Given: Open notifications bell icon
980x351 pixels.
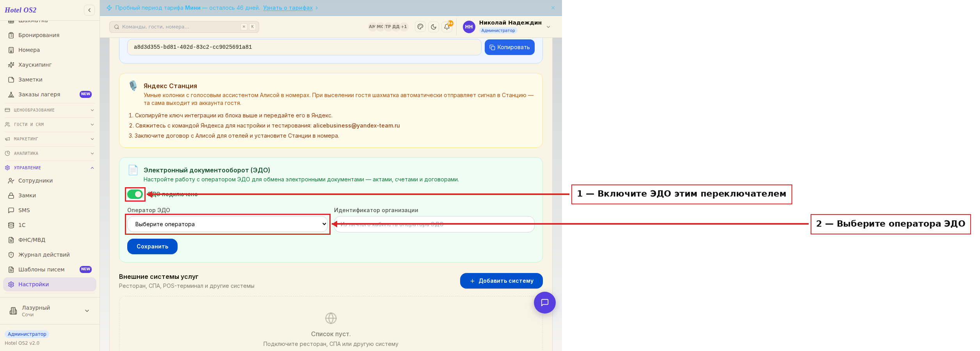Looking at the screenshot, I should pos(447,27).
